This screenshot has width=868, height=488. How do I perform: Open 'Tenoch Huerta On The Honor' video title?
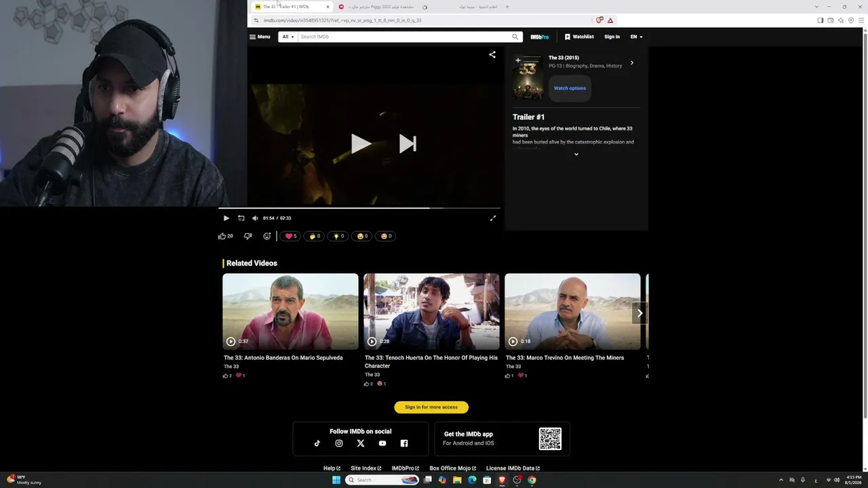(x=431, y=362)
